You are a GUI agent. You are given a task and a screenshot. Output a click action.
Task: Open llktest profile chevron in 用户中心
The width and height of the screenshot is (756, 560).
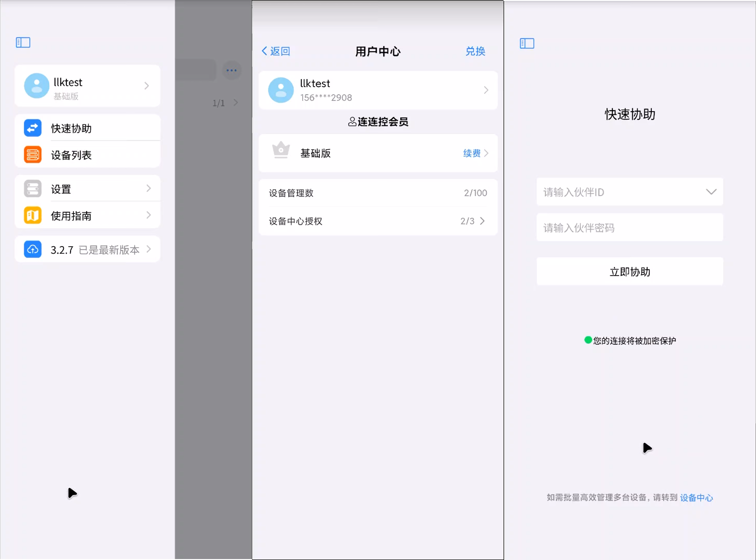[486, 90]
